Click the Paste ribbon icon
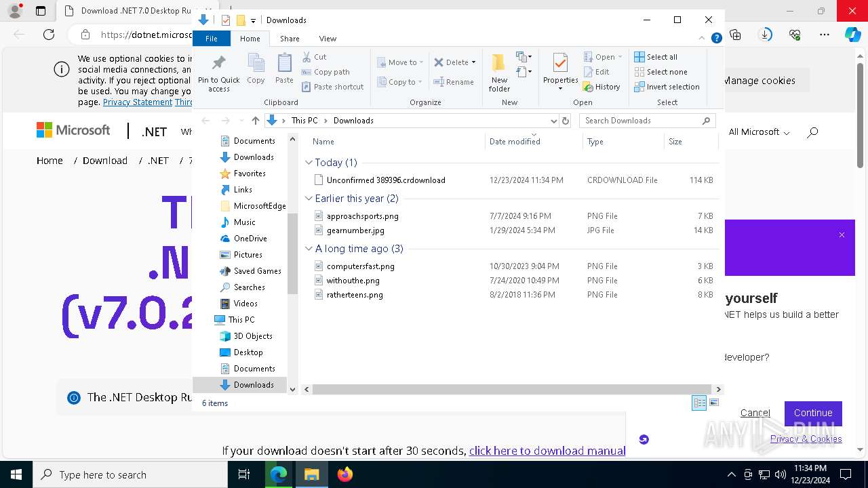This screenshot has width=868, height=488. pos(284,68)
